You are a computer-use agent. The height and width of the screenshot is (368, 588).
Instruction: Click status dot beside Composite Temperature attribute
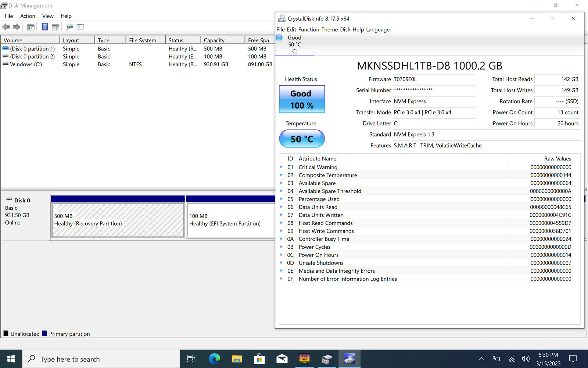click(281, 175)
